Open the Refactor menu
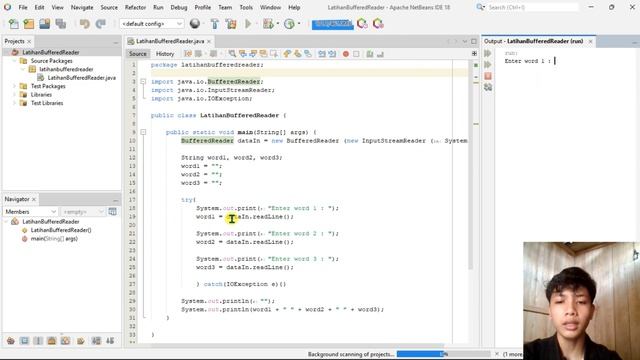 tap(135, 7)
